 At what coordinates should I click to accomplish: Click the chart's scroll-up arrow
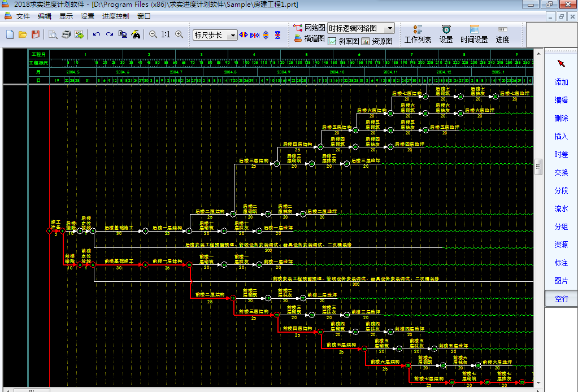[x=538, y=54]
